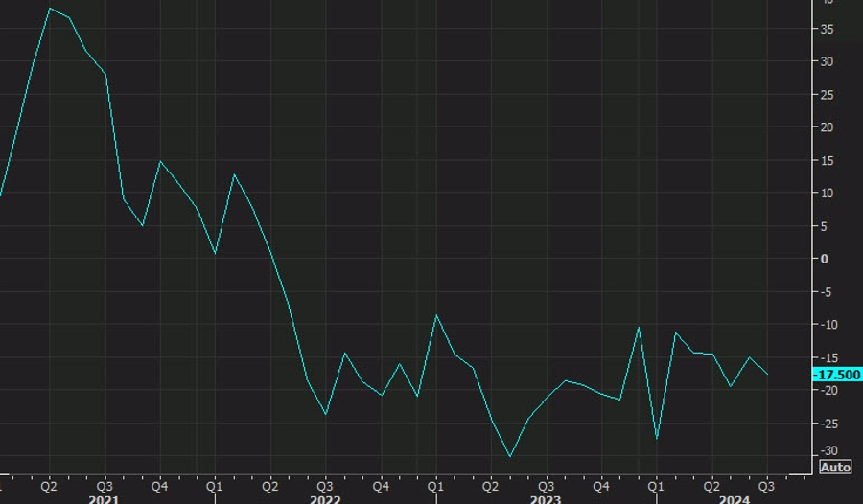Image resolution: width=863 pixels, height=504 pixels.
Task: Click the -10 y-axis value
Action: (x=828, y=325)
